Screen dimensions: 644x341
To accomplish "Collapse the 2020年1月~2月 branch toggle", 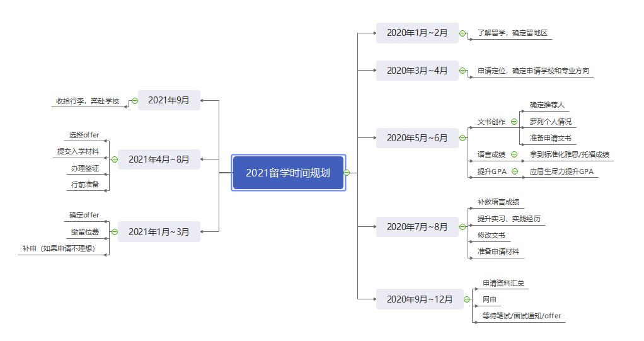I will [463, 33].
